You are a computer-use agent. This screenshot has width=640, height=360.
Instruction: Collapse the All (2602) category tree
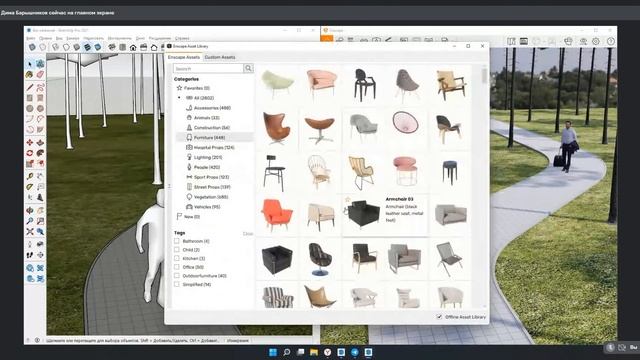tap(179, 98)
